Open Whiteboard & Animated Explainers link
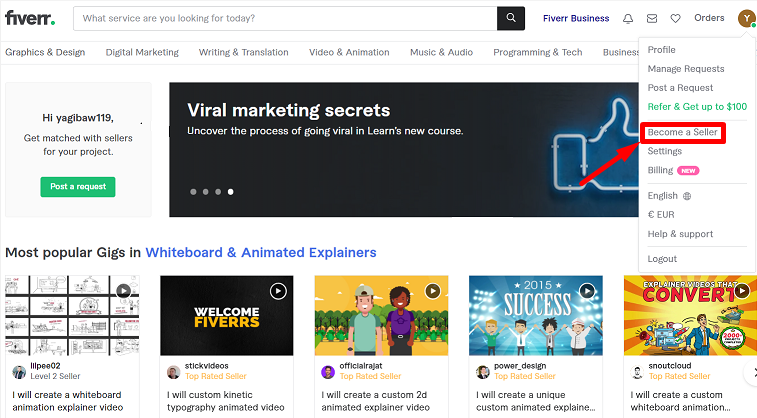 pyautogui.click(x=261, y=252)
